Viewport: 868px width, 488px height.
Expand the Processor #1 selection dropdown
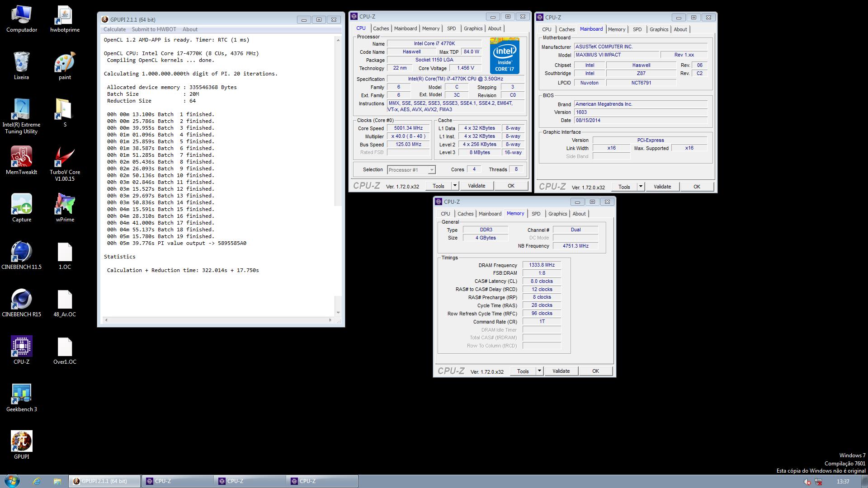tap(432, 170)
